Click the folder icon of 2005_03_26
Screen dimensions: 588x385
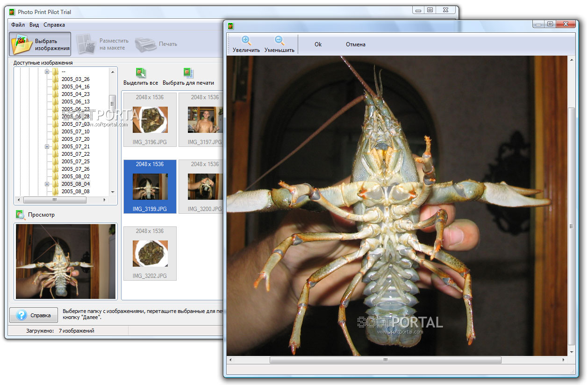point(56,79)
